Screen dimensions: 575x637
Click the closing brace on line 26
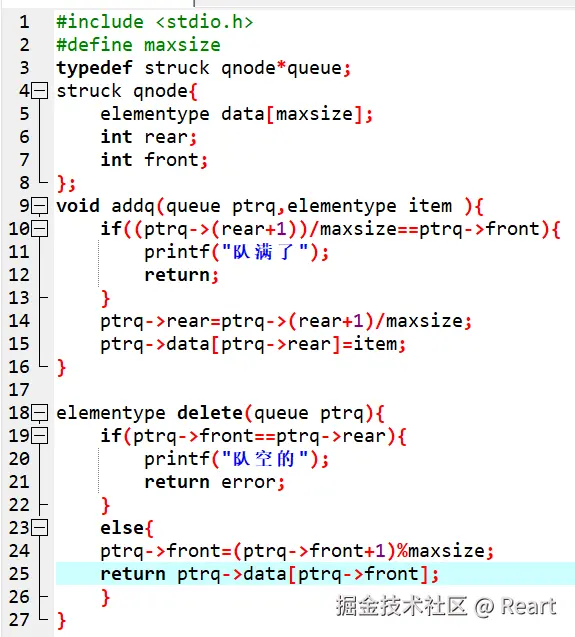pyautogui.click(x=105, y=597)
